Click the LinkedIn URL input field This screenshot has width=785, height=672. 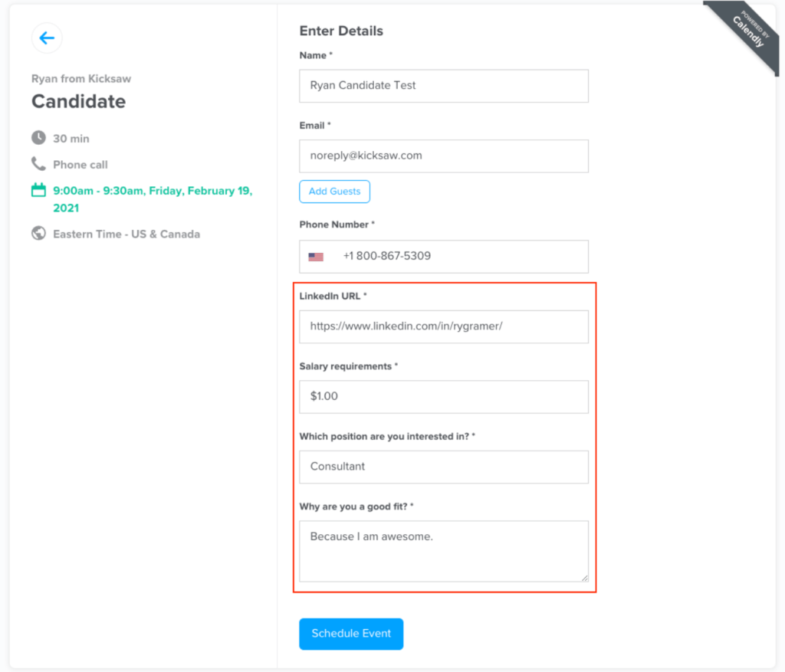pos(444,326)
